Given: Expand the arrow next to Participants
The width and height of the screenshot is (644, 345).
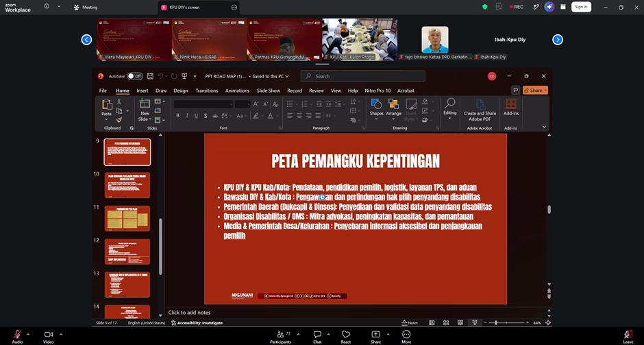Looking at the screenshot, I should pos(298,334).
